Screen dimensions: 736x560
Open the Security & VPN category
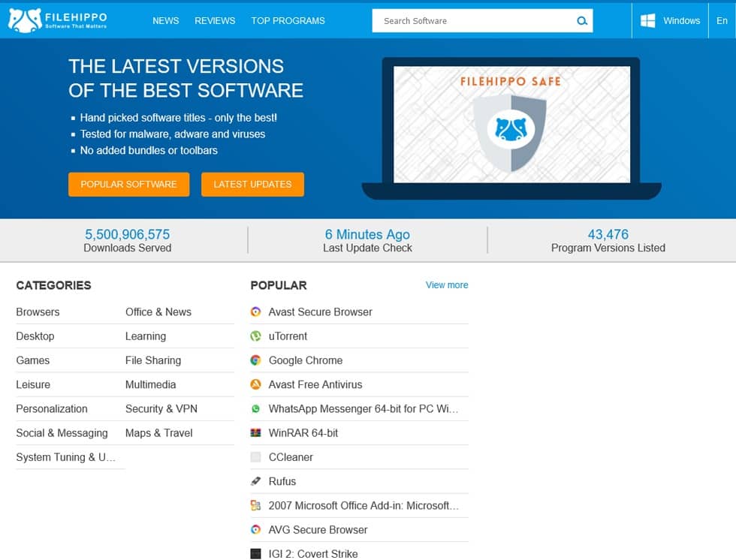(x=161, y=409)
